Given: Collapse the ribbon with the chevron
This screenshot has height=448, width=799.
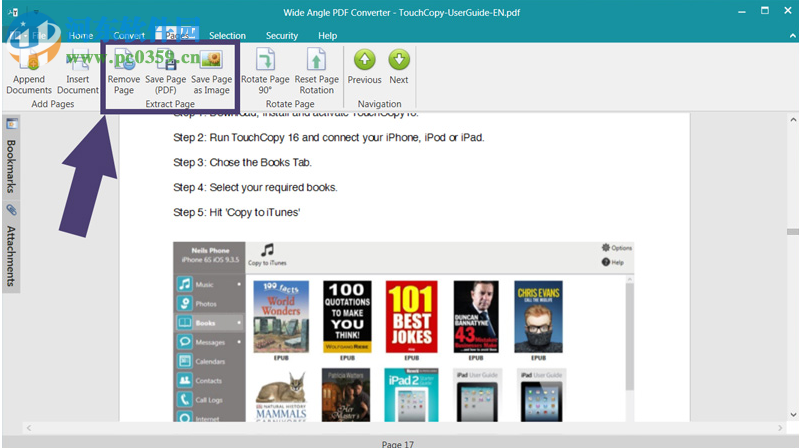Looking at the screenshot, I should (792, 36).
